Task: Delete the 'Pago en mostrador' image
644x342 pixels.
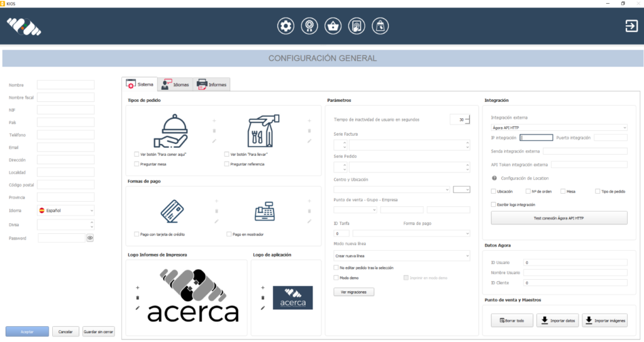Action: coord(309,211)
